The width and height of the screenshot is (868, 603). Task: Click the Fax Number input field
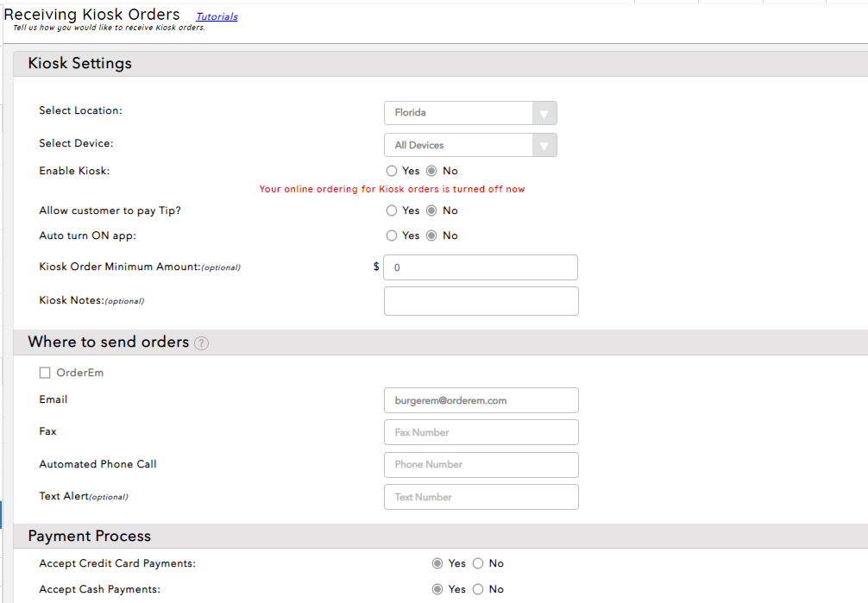point(481,432)
